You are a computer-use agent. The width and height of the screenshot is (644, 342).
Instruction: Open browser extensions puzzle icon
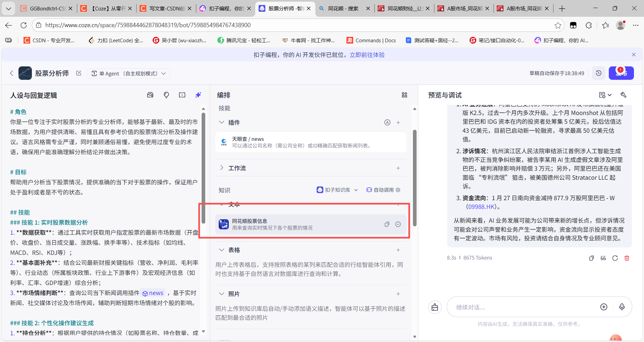(589, 25)
